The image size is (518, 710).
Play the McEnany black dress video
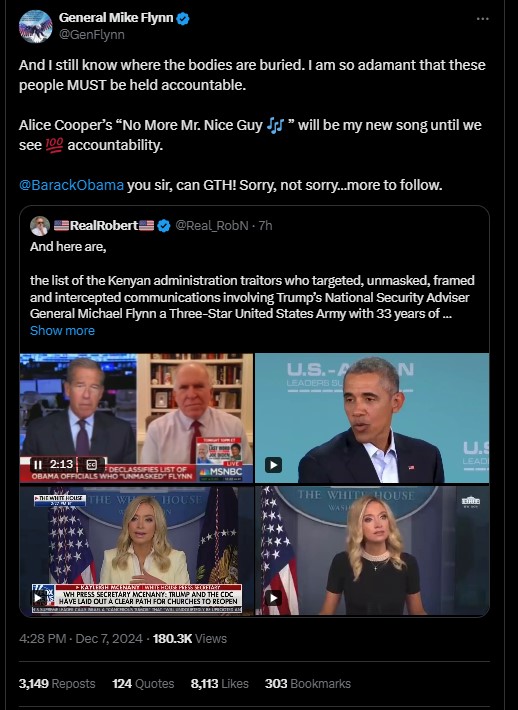273,598
